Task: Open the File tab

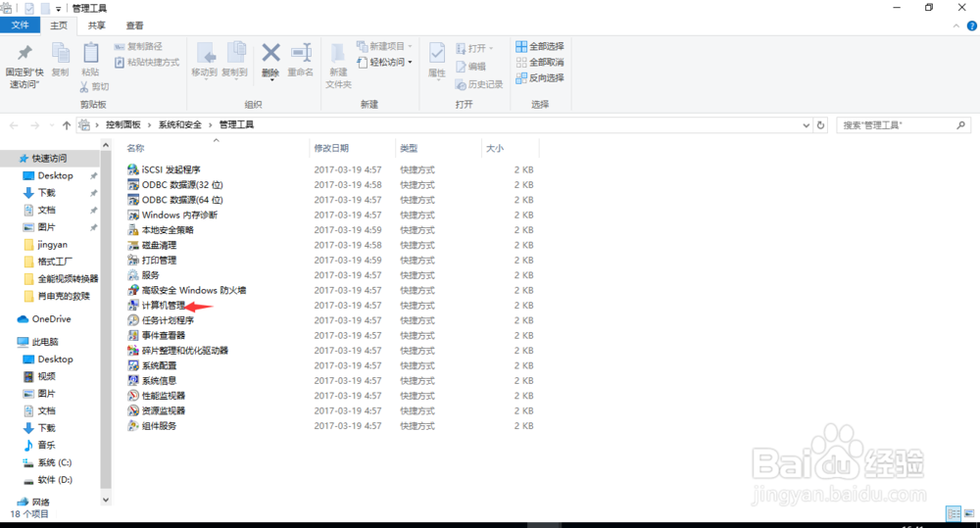Action: (x=20, y=25)
